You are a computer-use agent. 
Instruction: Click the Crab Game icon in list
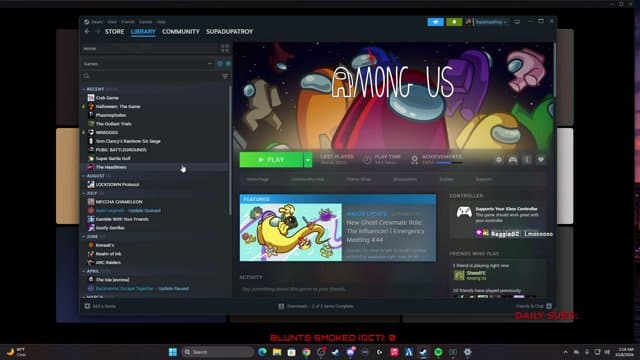click(x=91, y=98)
